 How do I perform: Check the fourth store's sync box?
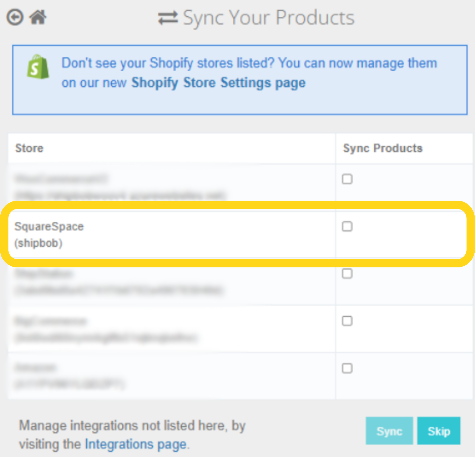point(347,321)
